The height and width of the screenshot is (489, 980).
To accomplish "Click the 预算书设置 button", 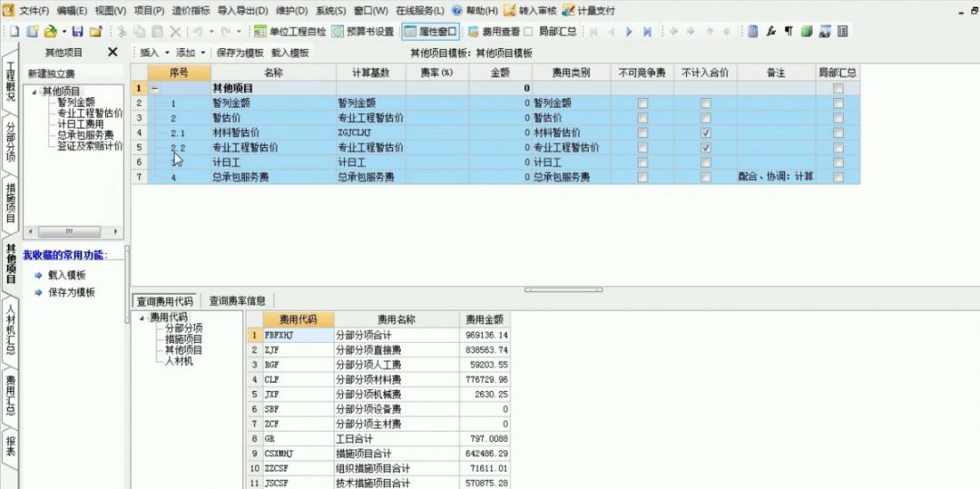I will (362, 31).
